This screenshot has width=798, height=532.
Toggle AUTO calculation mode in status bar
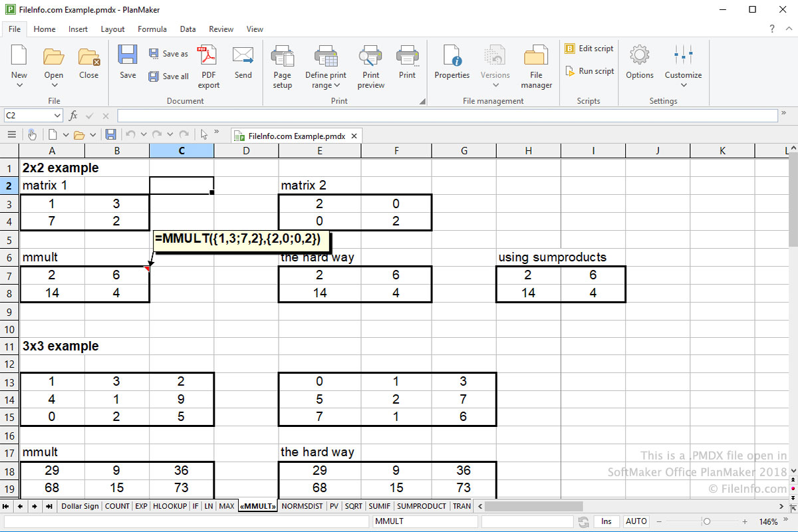coord(636,521)
